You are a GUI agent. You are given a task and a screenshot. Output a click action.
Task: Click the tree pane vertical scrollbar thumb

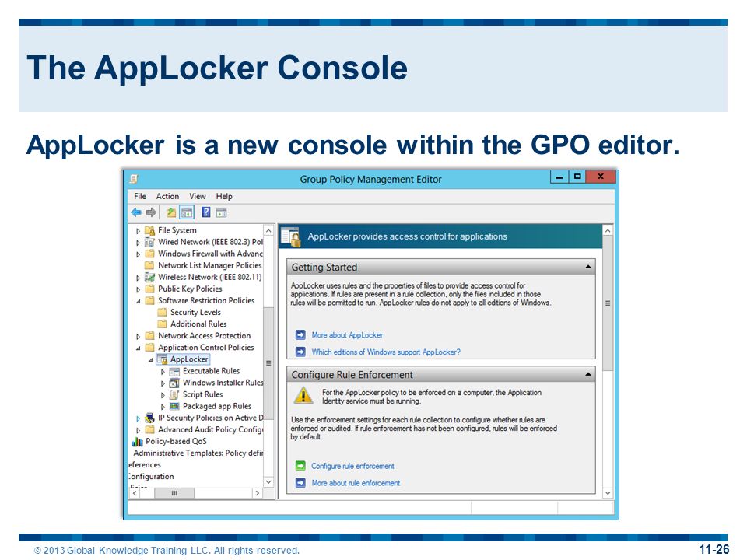tap(268, 363)
